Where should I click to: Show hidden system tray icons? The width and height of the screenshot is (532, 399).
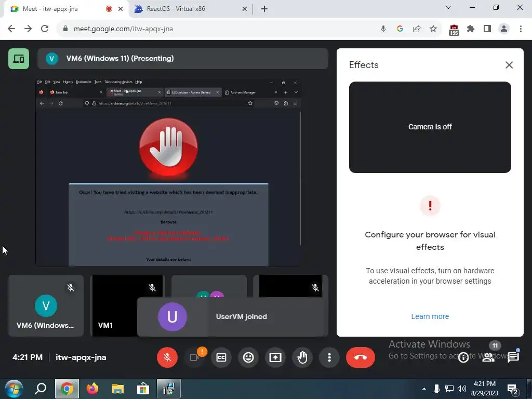click(x=424, y=389)
